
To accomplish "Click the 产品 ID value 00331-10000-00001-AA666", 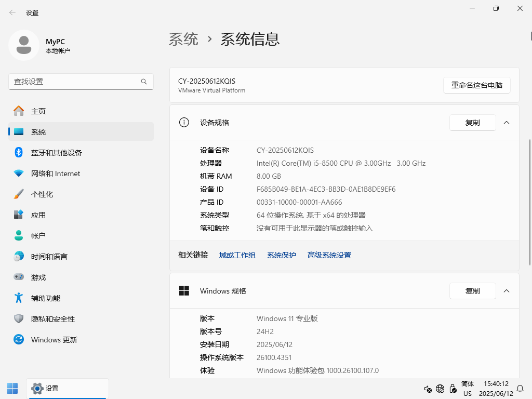I will pos(299,202).
